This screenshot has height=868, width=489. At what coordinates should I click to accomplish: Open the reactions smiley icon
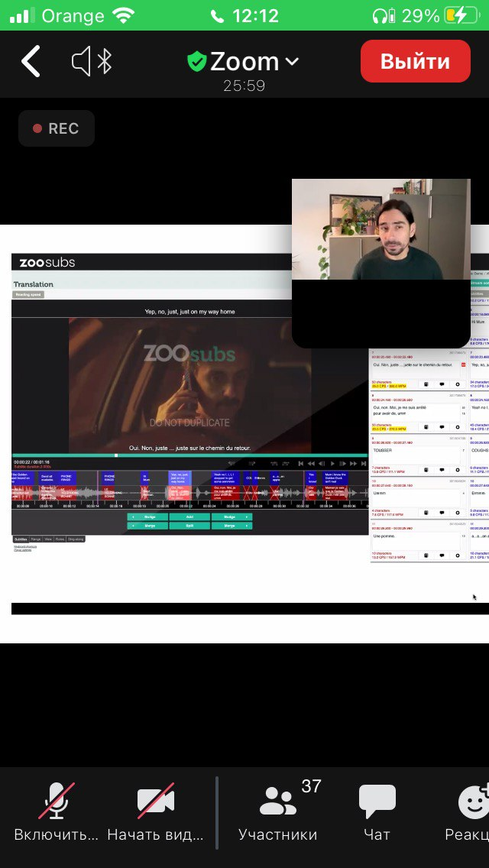(x=474, y=811)
